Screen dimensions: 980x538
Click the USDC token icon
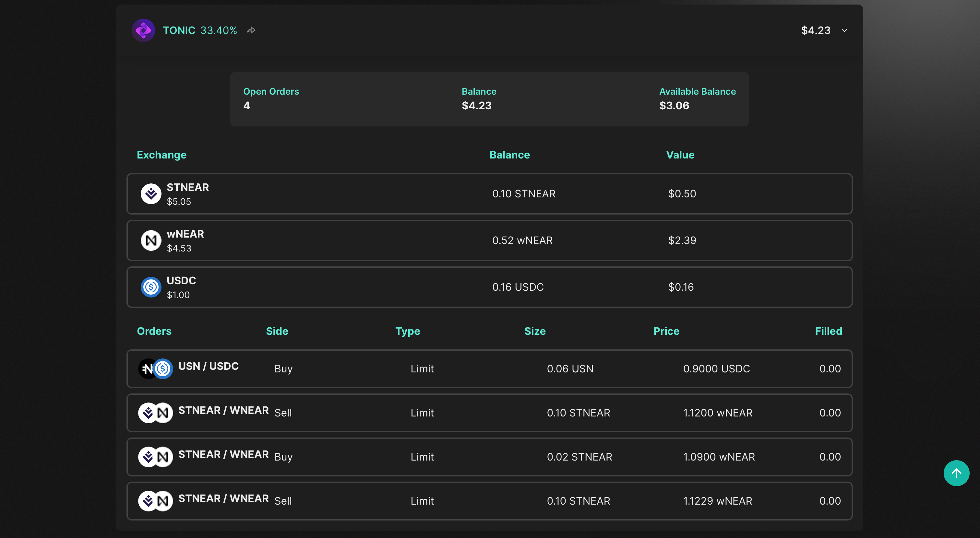[x=151, y=287]
